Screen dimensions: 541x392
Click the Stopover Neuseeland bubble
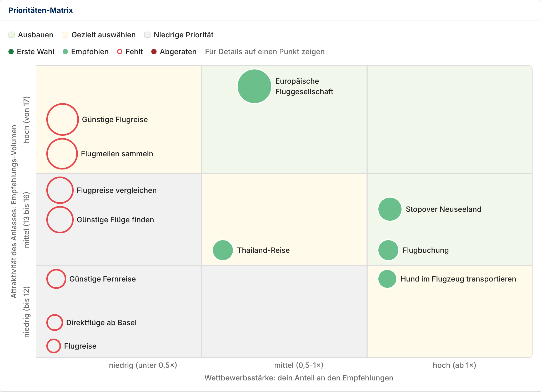390,209
